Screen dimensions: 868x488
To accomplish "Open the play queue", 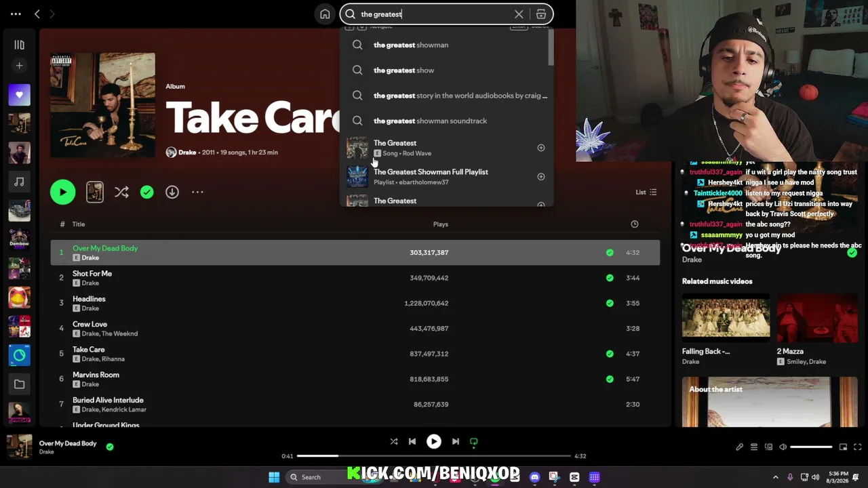I will [x=754, y=447].
